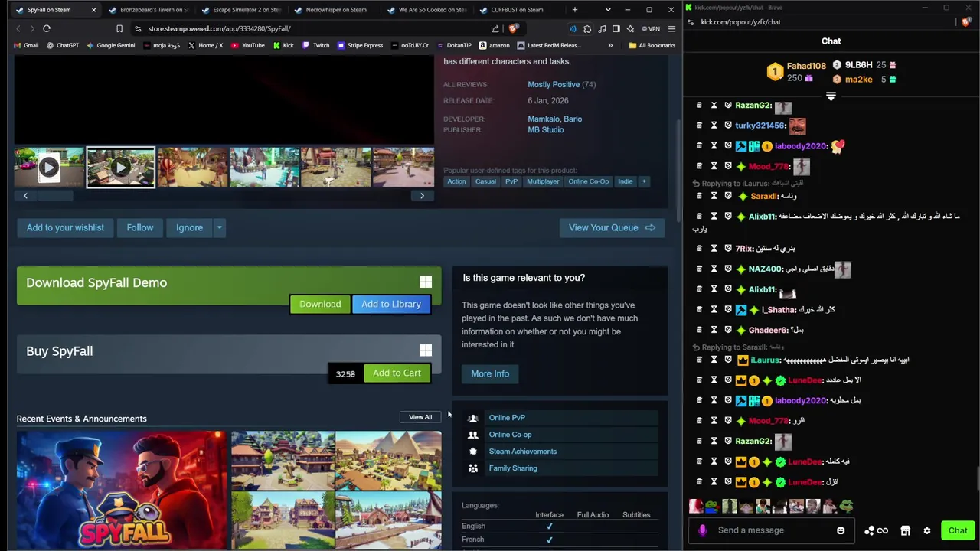The image size is (980, 551).
Task: Click the screenshot strip scrollbar handle
Action: click(55, 196)
